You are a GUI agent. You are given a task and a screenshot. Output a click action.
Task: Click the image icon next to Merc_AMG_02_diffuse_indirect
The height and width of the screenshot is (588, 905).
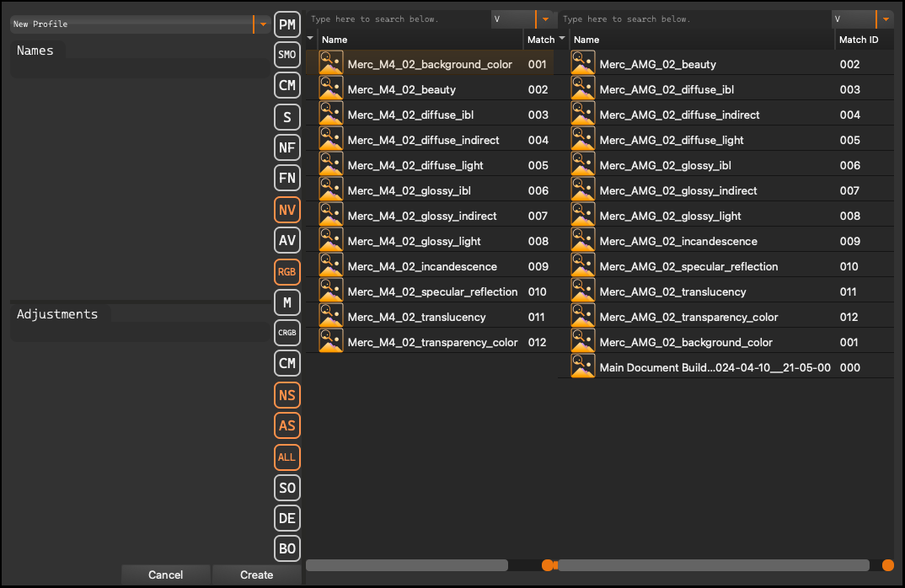point(583,115)
